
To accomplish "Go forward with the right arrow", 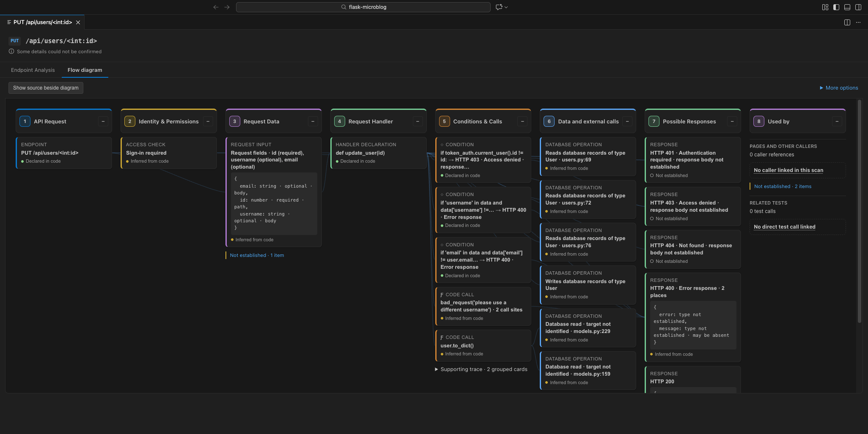I will tap(227, 7).
